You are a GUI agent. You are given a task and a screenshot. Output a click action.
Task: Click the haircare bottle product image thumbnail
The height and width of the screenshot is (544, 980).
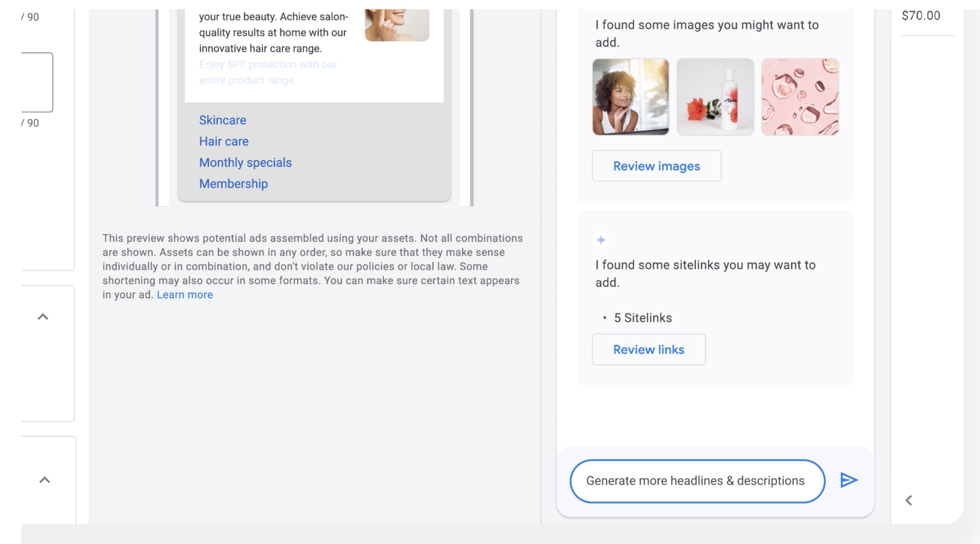coord(715,97)
